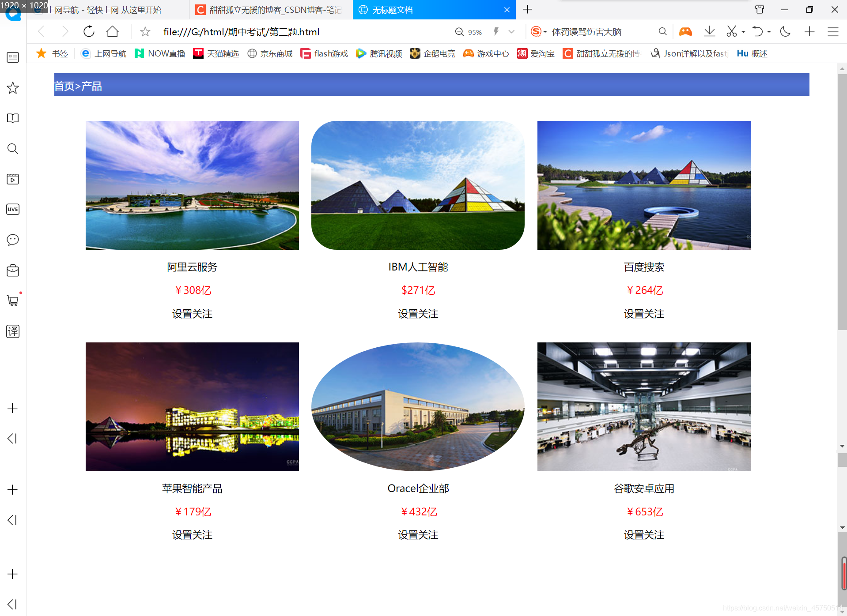The height and width of the screenshot is (616, 847).
Task: Click the 首页>产品 breadcrumb text
Action: (x=78, y=86)
